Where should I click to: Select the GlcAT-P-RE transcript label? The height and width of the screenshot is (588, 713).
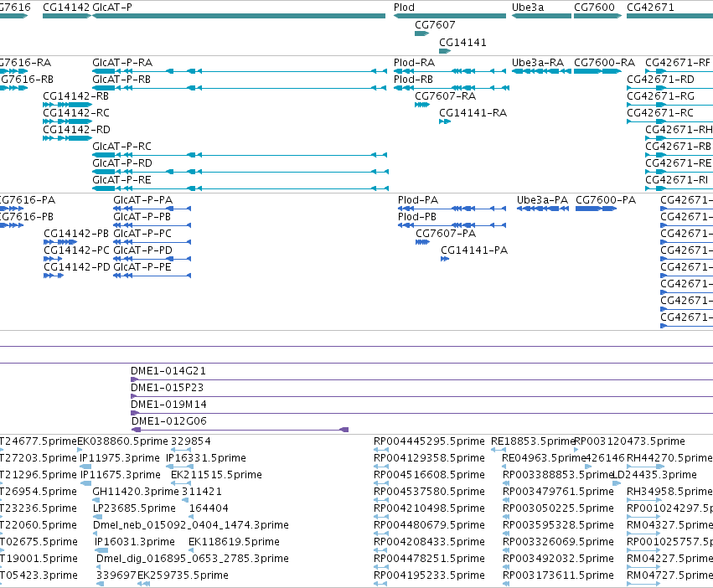point(121,180)
